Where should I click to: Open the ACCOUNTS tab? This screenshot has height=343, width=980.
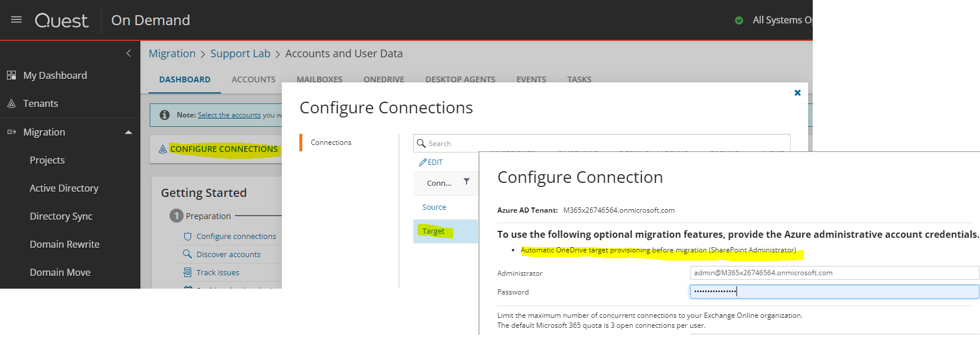pos(253,79)
